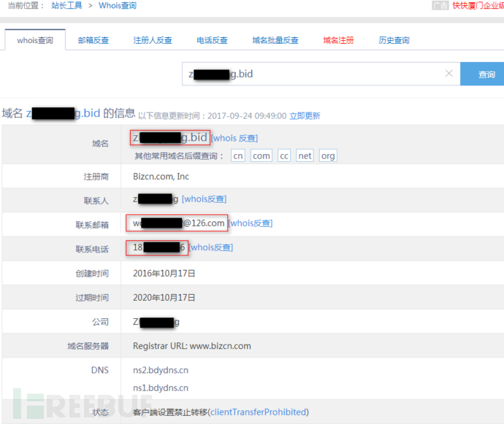504x424 pixels.
Task: Open the red 域名注册 tab
Action: (338, 40)
